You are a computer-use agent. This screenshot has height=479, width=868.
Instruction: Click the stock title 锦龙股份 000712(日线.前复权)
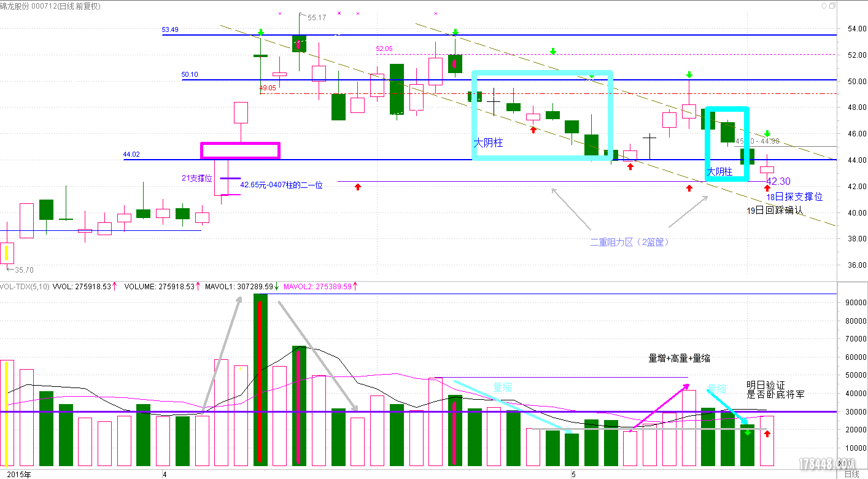click(51, 6)
